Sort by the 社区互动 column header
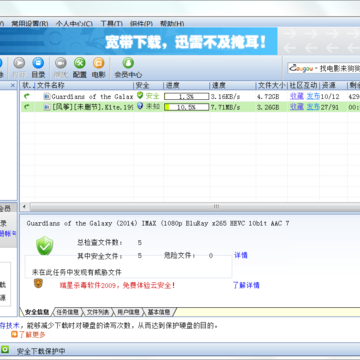 [303, 85]
